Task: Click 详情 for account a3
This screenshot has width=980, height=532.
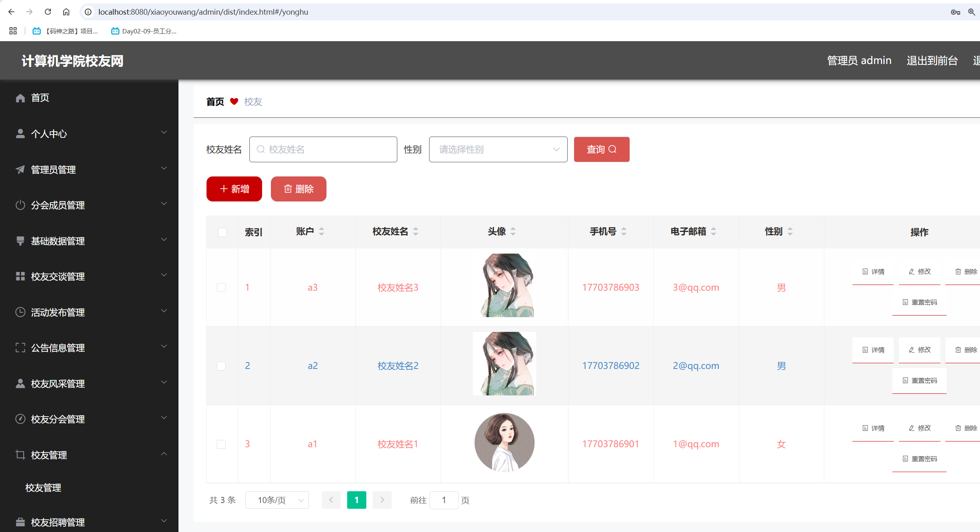Action: pyautogui.click(x=873, y=272)
